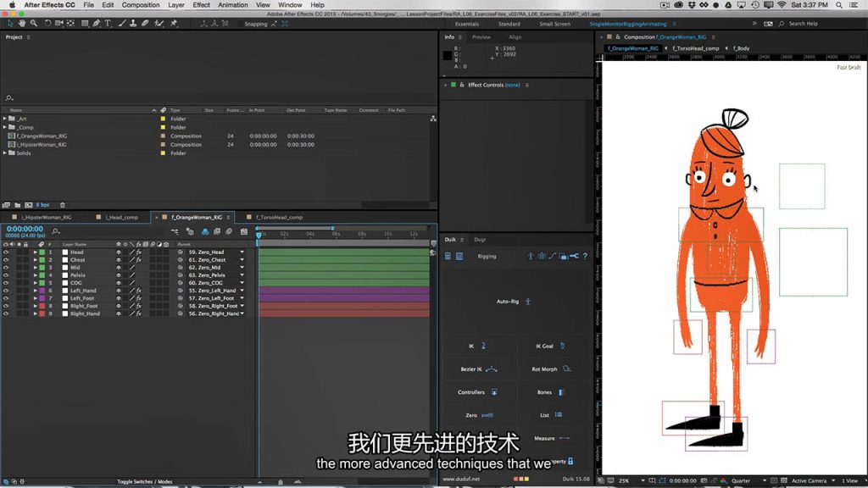The image size is (868, 488).
Task: Hide the Right_Foot layer eye toggle
Action: [6, 306]
